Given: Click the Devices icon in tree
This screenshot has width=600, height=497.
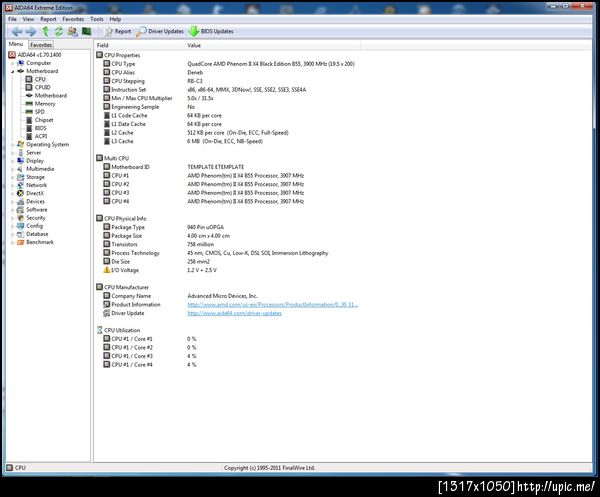Looking at the screenshot, I should pyautogui.click(x=21, y=202).
